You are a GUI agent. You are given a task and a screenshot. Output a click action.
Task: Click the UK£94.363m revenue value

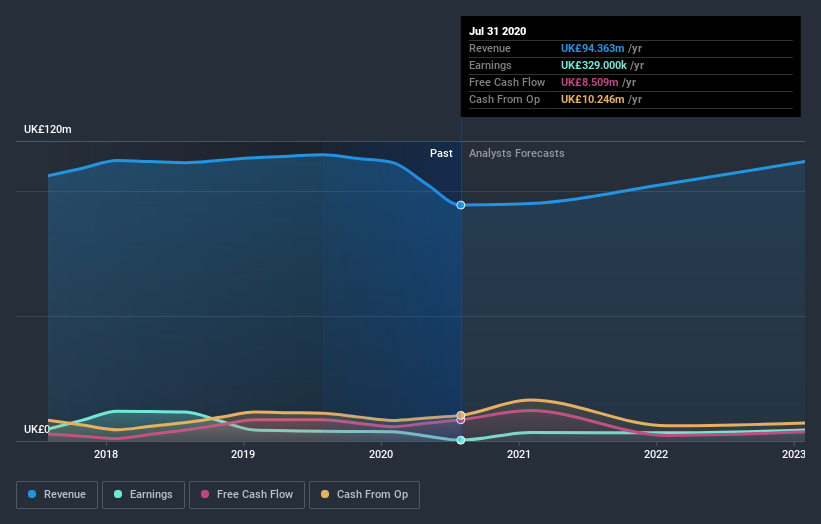pyautogui.click(x=592, y=48)
